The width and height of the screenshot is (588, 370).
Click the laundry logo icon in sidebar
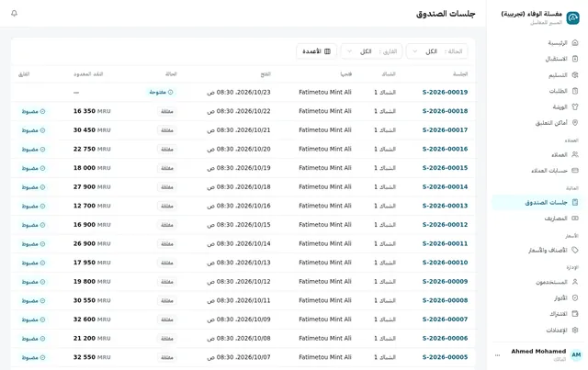(572, 17)
